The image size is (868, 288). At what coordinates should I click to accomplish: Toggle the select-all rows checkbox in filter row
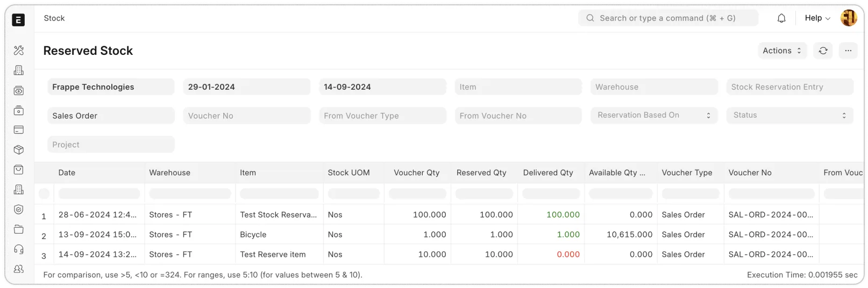click(x=44, y=193)
